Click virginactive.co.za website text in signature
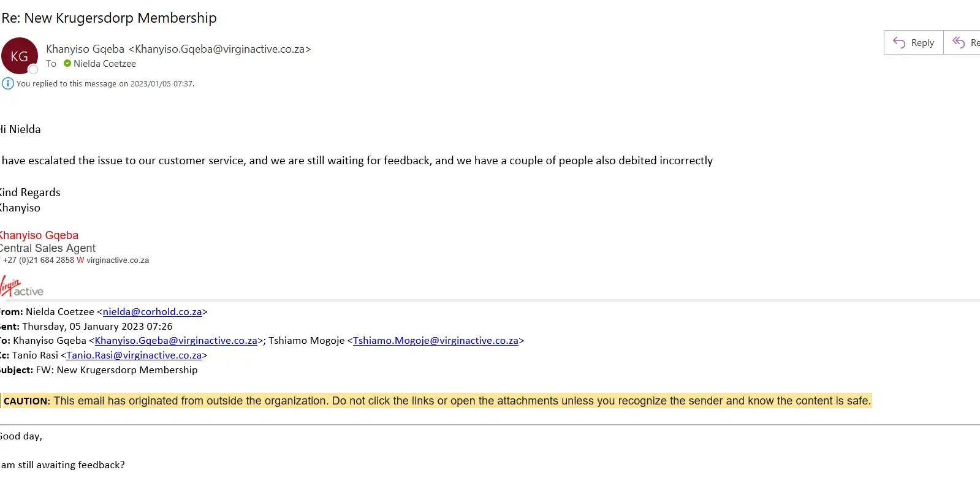980x486 pixels. (118, 260)
